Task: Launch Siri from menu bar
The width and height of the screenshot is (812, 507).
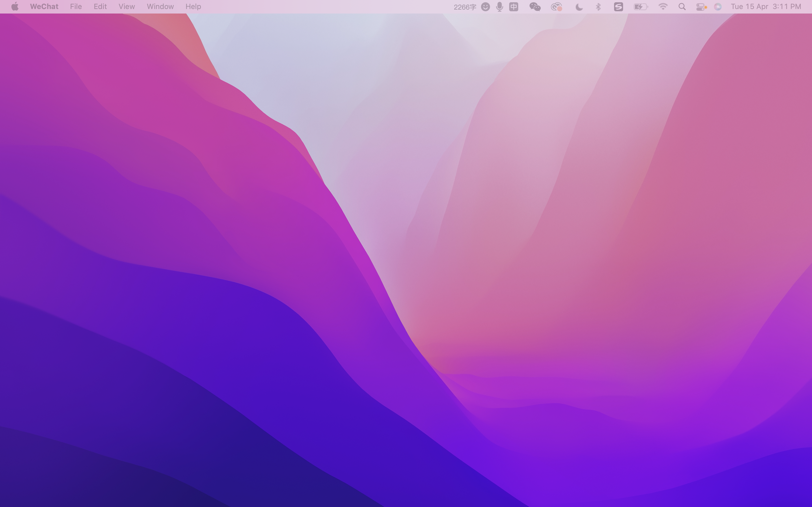Action: [x=718, y=7]
